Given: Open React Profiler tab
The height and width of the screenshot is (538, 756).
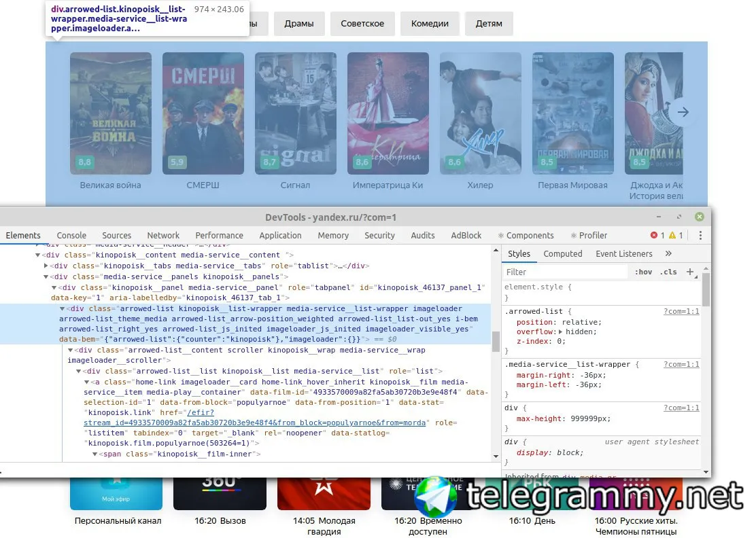Looking at the screenshot, I should (x=589, y=235).
